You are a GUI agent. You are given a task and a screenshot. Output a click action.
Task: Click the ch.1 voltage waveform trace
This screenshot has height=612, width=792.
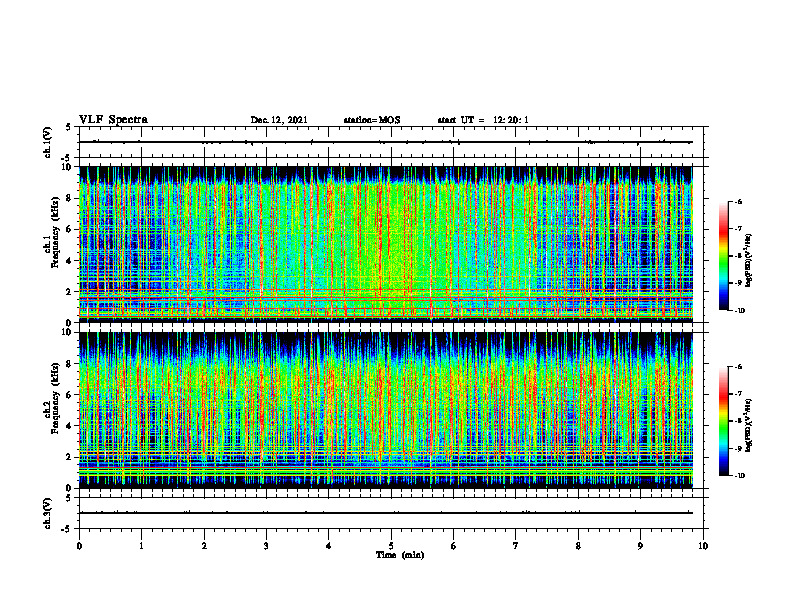[386, 142]
